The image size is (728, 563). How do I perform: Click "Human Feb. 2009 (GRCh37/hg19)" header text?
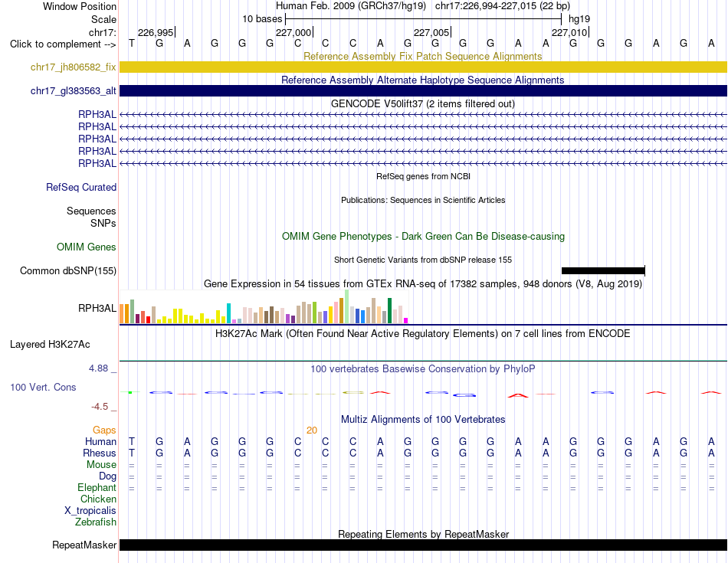pos(350,6)
